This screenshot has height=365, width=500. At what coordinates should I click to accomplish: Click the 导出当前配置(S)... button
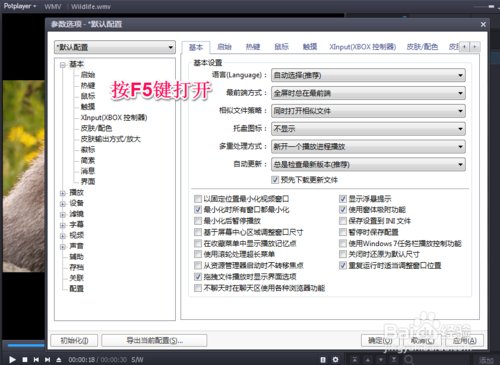[x=154, y=341]
